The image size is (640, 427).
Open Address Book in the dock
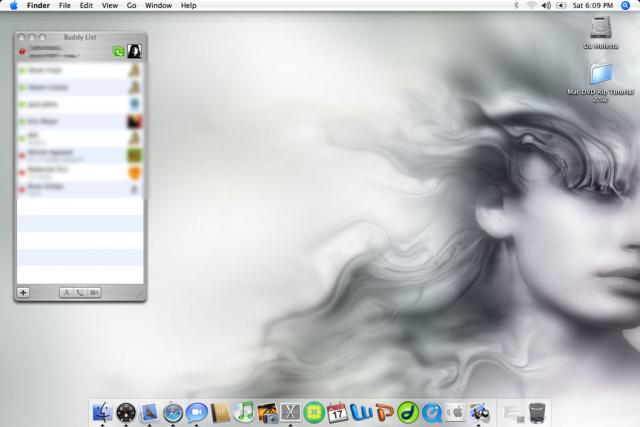220,413
